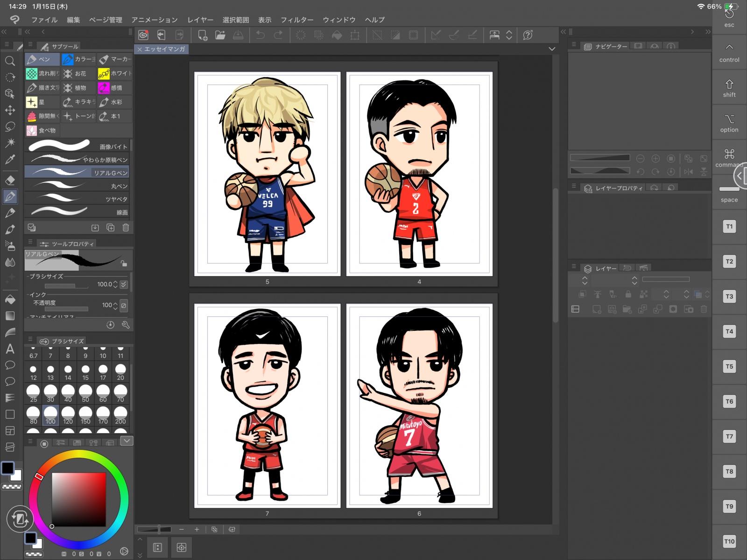Open the フィルター menu
Screen dimensions: 747x560
[296, 20]
